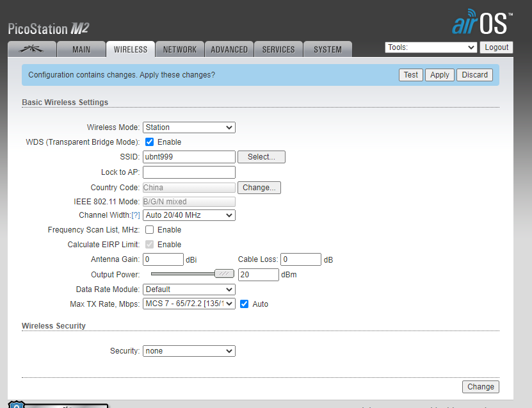Viewport: 532px width, 408px height.
Task: Go to the SYSTEM tab
Action: 328,49
